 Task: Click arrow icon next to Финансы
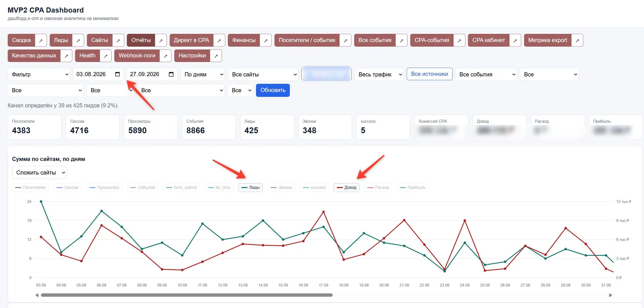tap(266, 40)
